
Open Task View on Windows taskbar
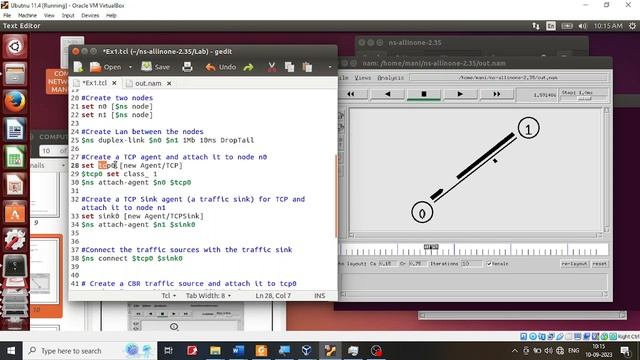click(168, 351)
